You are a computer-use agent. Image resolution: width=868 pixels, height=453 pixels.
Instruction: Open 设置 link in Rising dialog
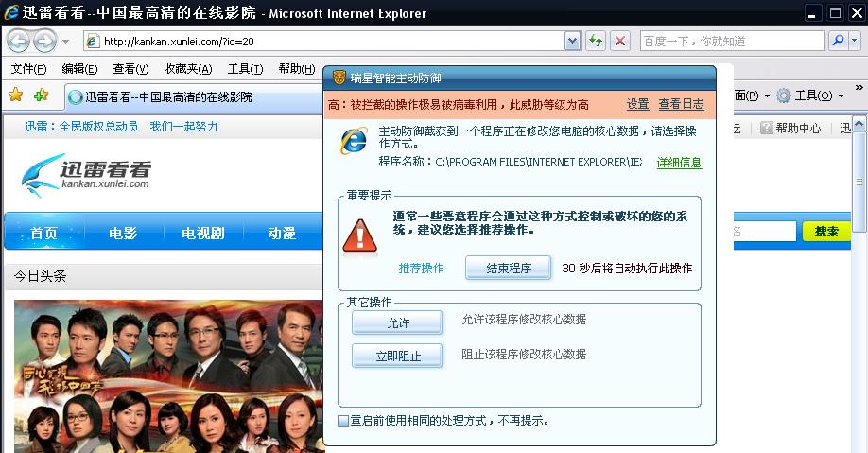(637, 104)
